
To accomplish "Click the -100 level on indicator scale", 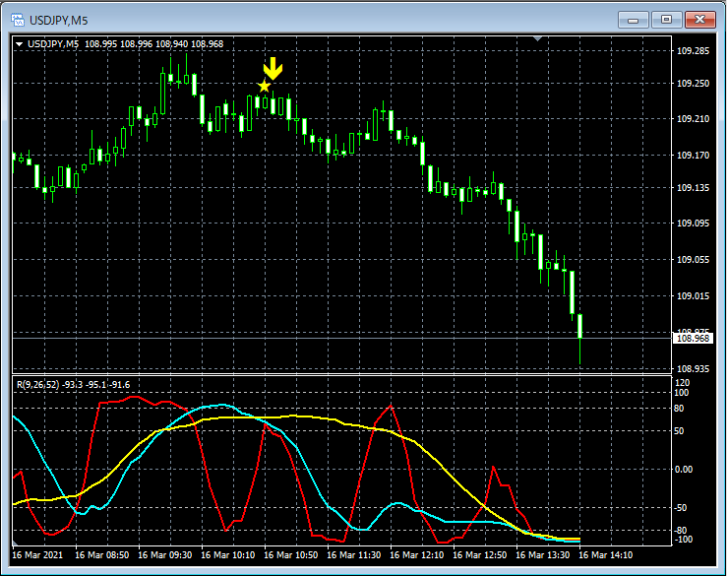I will click(681, 540).
